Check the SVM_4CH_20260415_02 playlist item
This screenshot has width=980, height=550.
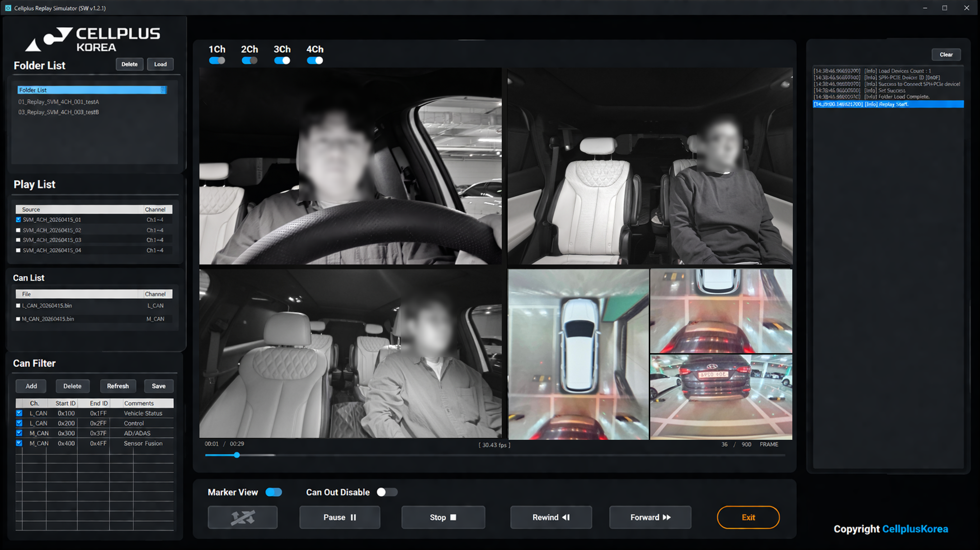coord(19,230)
